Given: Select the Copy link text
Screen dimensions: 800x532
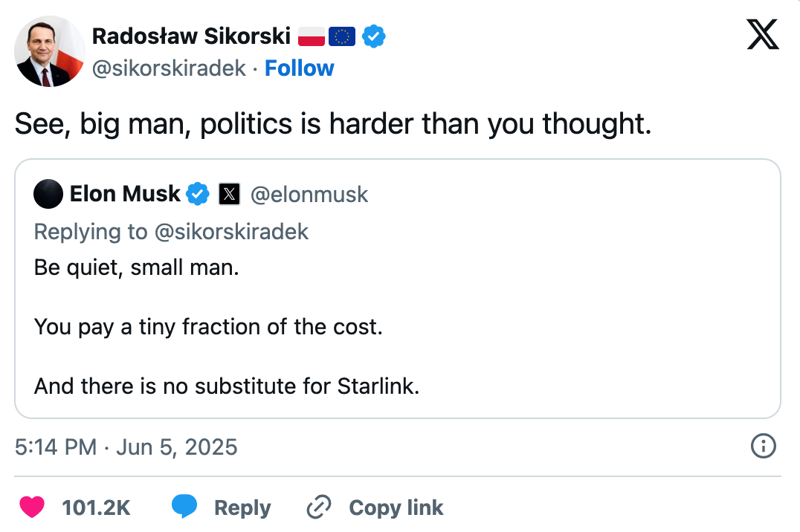Looking at the screenshot, I should coord(396,507).
